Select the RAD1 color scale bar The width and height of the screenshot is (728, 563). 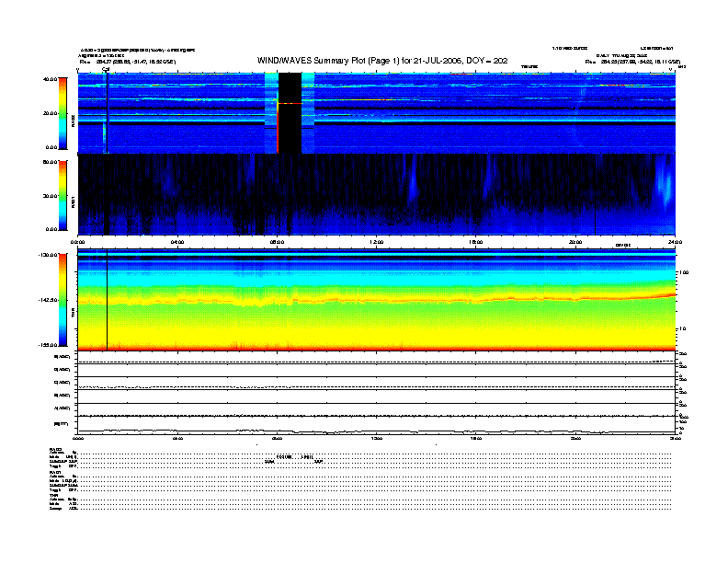pos(63,196)
